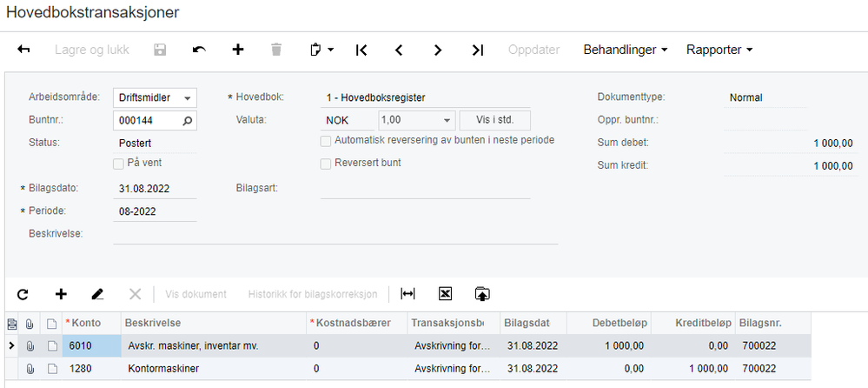Refresh the transaction lines grid
This screenshot has height=388, width=868.
(23, 295)
